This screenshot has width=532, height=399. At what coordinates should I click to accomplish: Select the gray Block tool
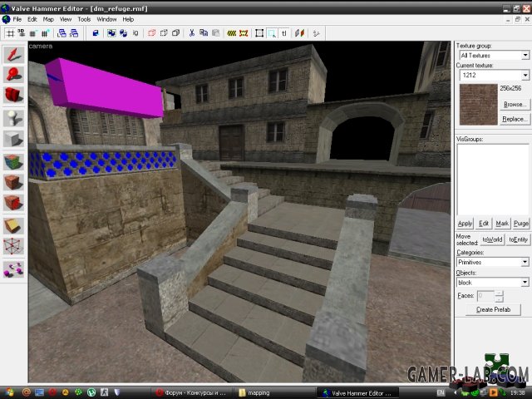click(13, 138)
